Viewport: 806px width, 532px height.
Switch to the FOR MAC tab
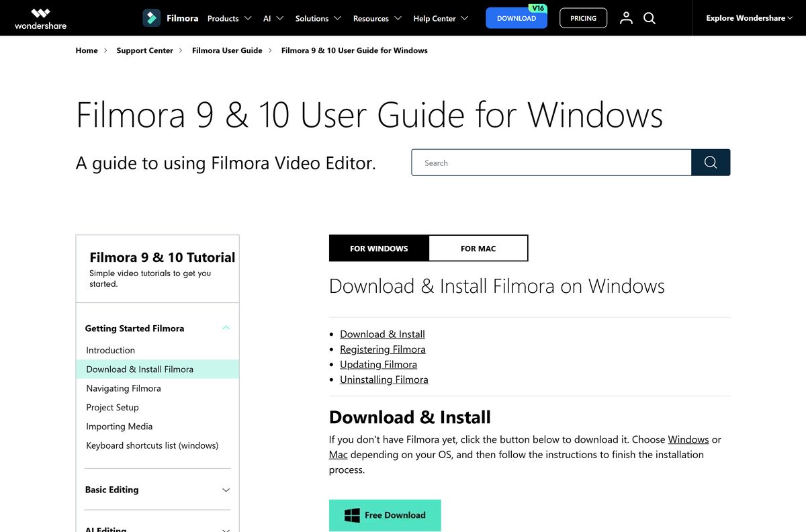(478, 248)
